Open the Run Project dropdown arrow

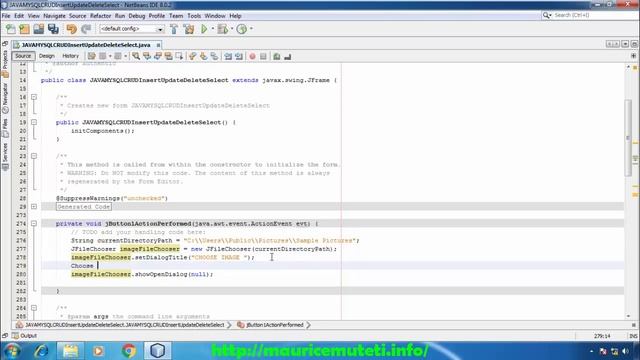click(213, 29)
